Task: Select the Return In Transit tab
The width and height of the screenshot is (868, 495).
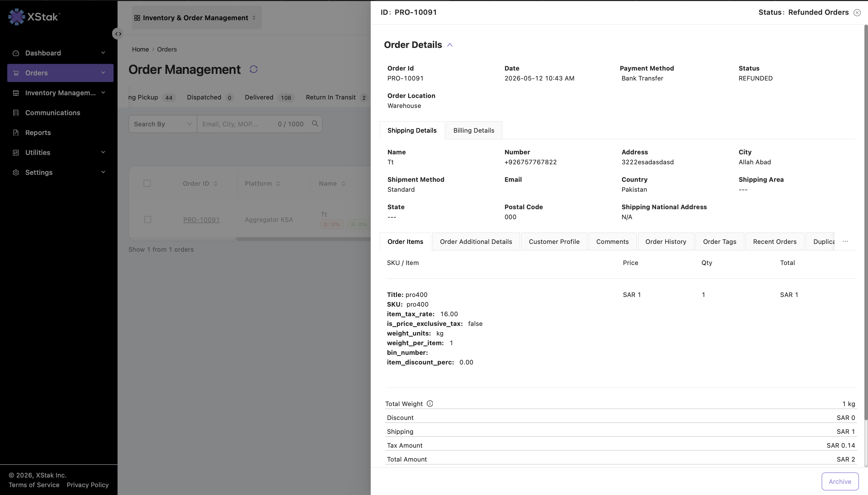Action: pyautogui.click(x=336, y=97)
